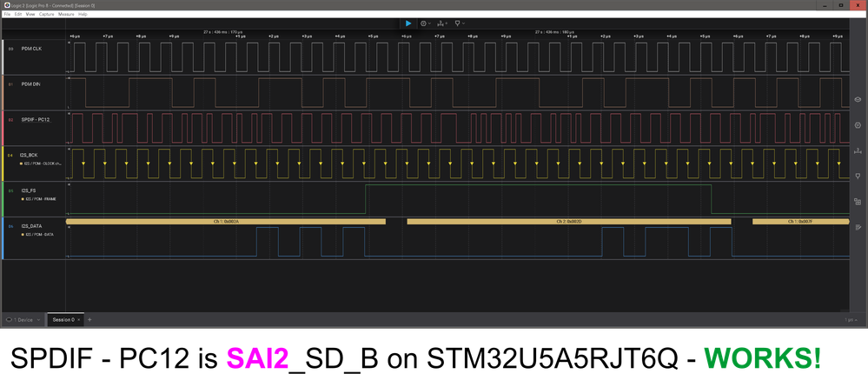
Task: Open the Capture menu
Action: click(x=47, y=14)
